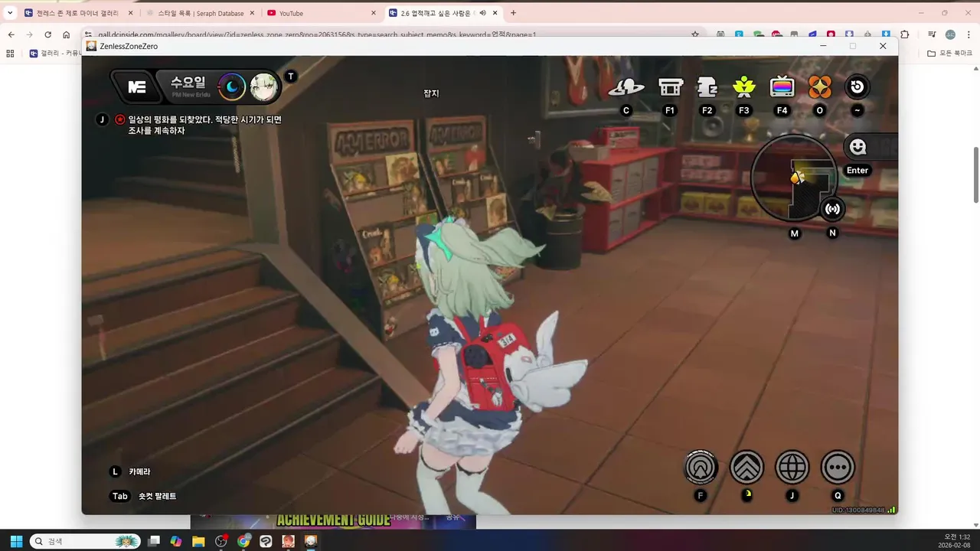Screen dimensions: 980x551
Task: Open OBS Studio from the taskbar
Action: (221, 541)
